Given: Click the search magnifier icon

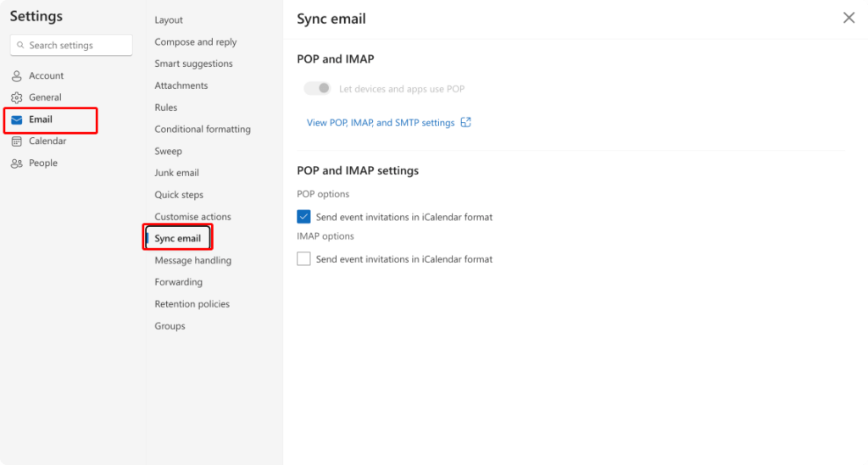Looking at the screenshot, I should click(20, 46).
